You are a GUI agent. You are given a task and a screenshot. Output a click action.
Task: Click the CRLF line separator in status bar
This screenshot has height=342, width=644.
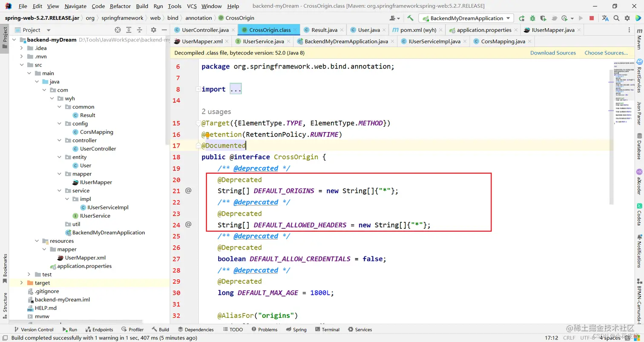pos(569,338)
